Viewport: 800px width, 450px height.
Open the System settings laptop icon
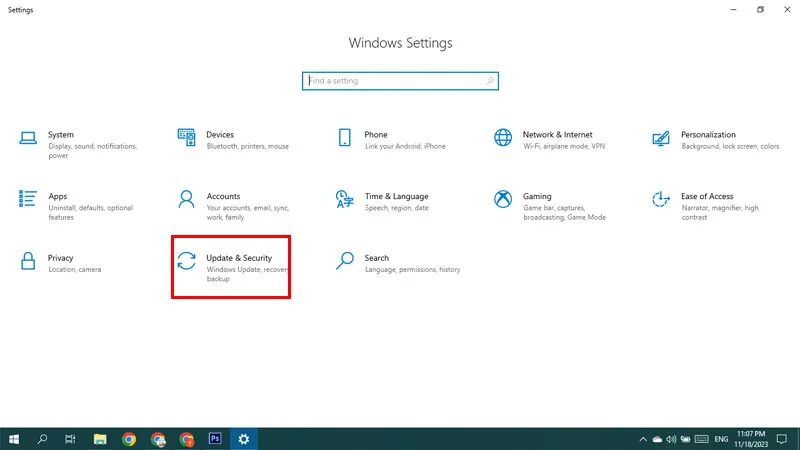pos(28,138)
